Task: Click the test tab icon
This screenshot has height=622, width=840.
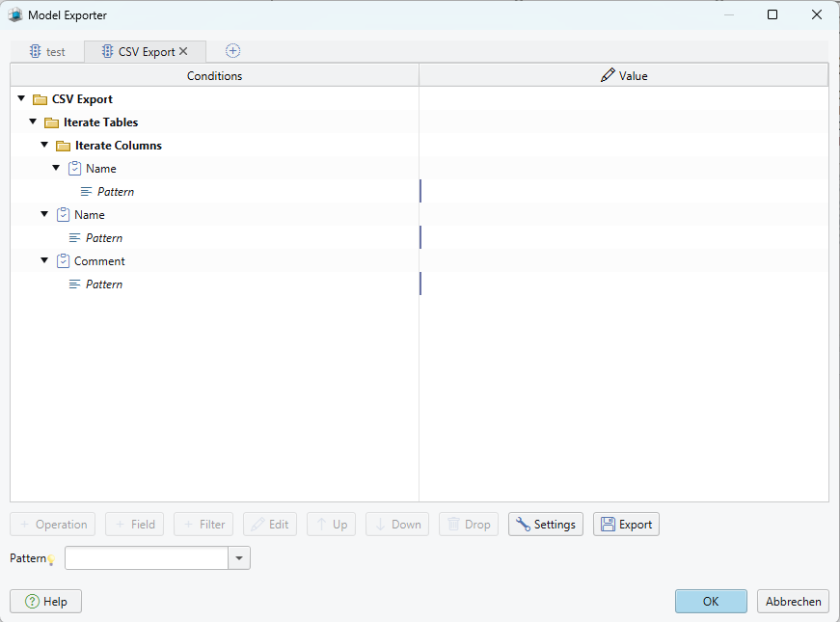Action: point(35,51)
